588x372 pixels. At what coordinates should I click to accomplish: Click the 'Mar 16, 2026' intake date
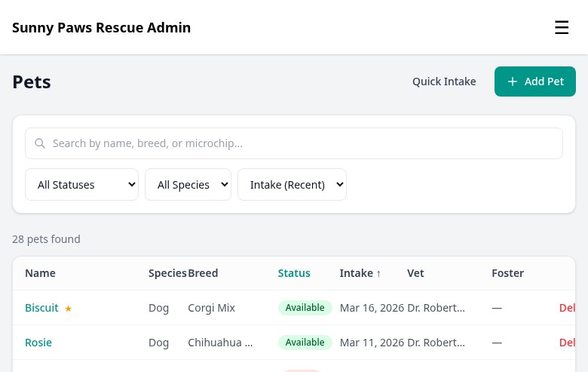coord(372,308)
